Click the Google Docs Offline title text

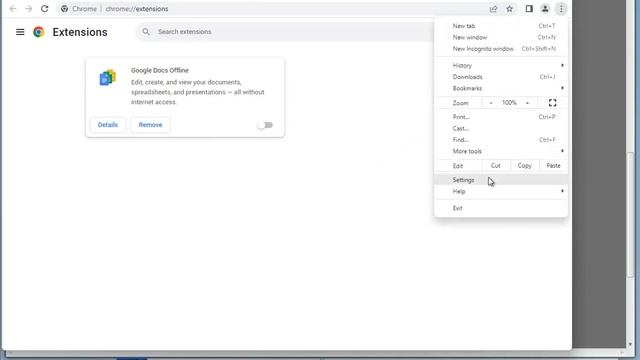pyautogui.click(x=160, y=70)
